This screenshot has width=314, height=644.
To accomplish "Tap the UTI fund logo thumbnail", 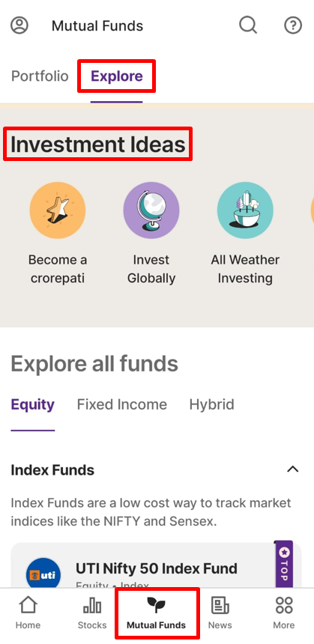I will 43,574.
